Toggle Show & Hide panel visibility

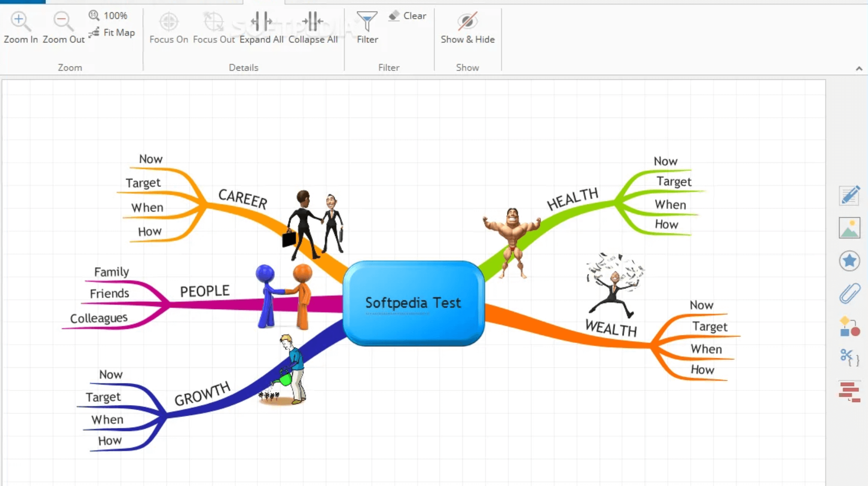pos(467,27)
